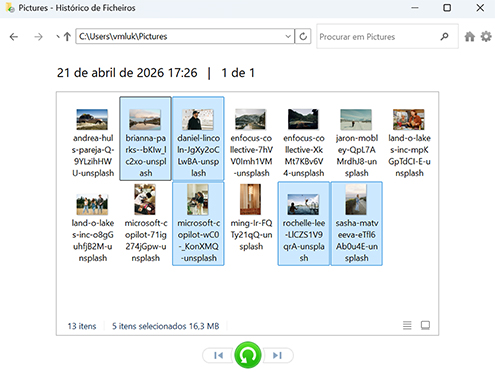Image resolution: width=495 pixels, height=372 pixels.
Task: Open recent locations small chevron
Action: pyautogui.click(x=58, y=37)
